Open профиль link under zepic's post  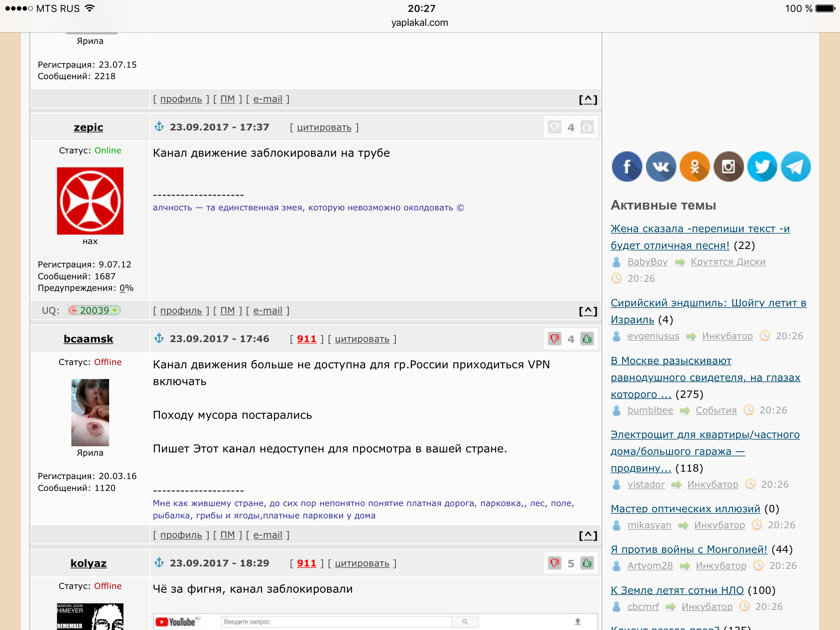pos(181,311)
